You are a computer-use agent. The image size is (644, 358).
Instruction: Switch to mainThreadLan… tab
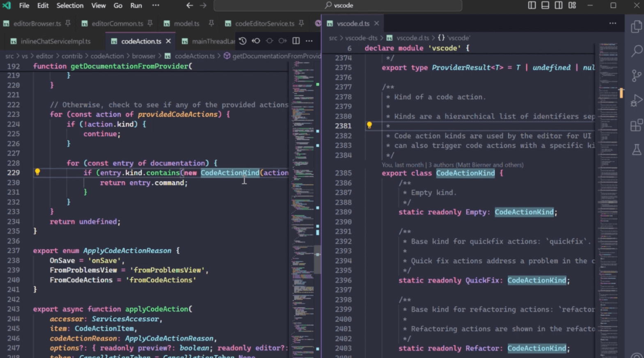click(209, 41)
